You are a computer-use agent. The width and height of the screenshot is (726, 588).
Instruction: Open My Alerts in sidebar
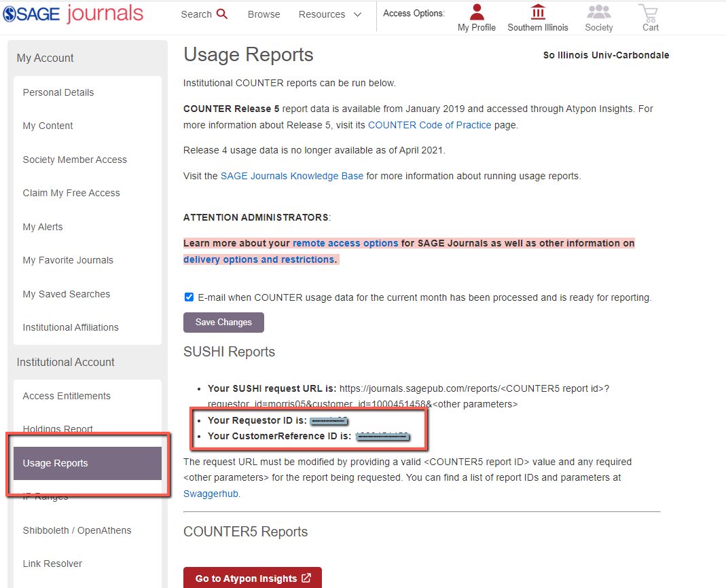pos(43,227)
